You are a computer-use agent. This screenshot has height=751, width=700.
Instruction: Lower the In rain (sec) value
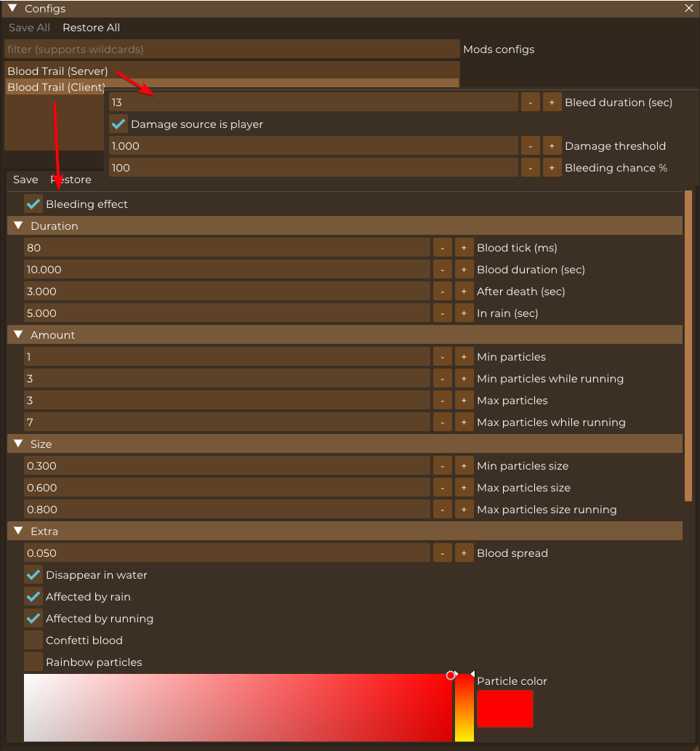pos(442,313)
